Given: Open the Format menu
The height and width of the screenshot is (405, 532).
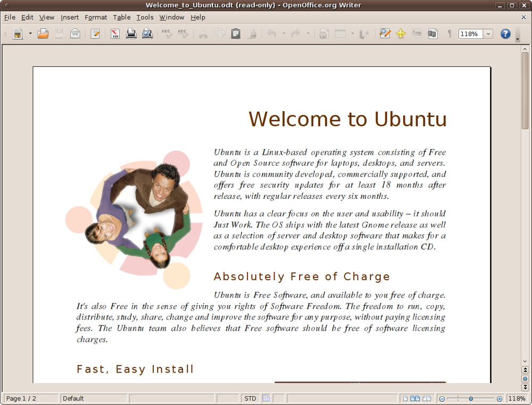Looking at the screenshot, I should tap(96, 17).
